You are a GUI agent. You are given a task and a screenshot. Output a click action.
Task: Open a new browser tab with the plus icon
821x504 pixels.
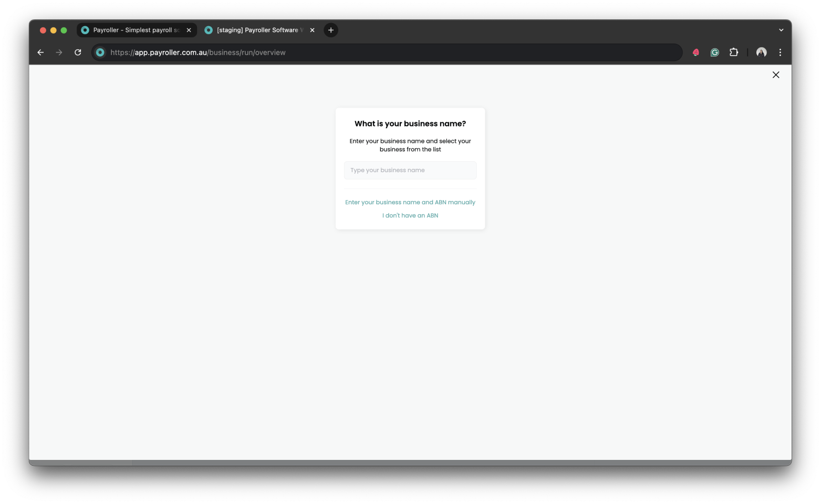click(x=330, y=30)
